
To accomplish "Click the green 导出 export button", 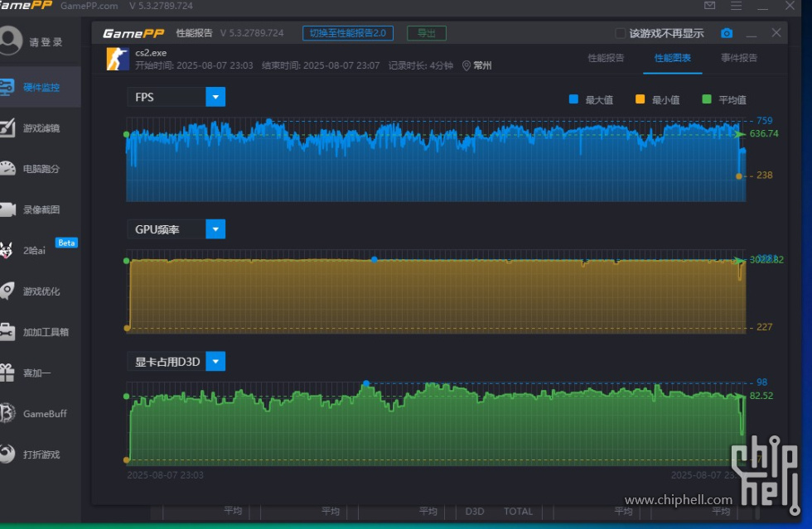I will [x=427, y=33].
